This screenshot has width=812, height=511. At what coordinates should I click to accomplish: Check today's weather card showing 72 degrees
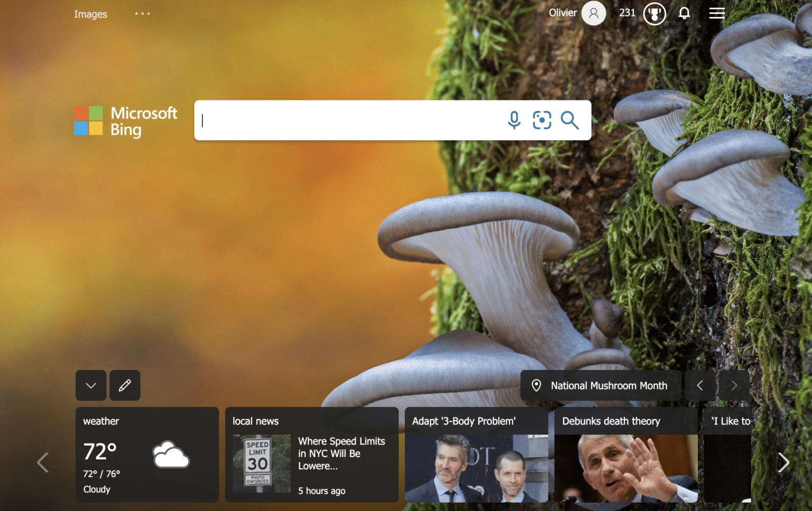[x=147, y=454]
